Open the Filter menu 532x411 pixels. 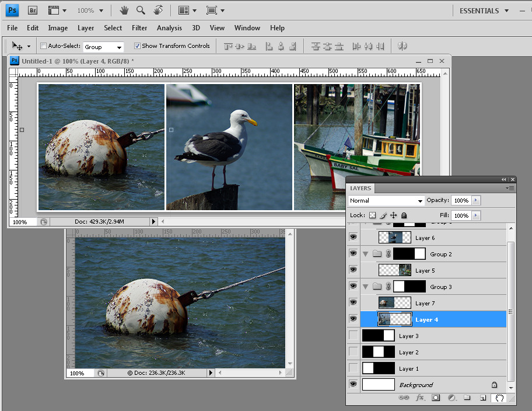coord(139,28)
